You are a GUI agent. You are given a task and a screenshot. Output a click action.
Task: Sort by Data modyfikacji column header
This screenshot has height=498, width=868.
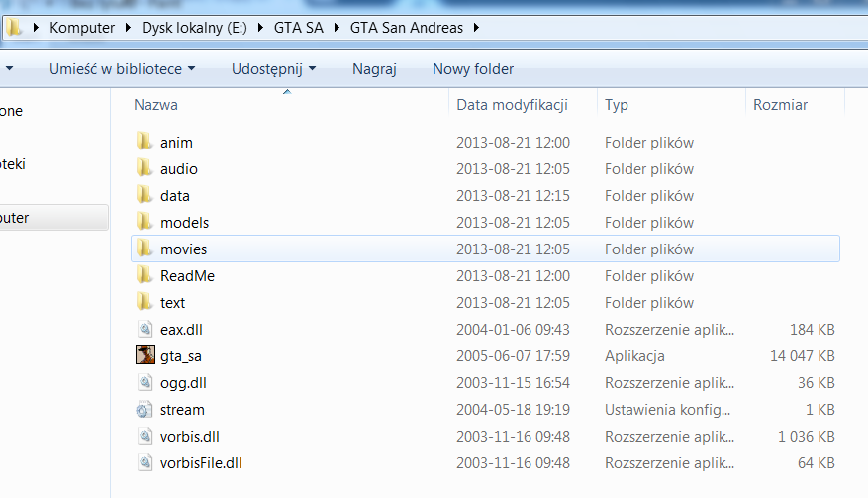pyautogui.click(x=512, y=105)
